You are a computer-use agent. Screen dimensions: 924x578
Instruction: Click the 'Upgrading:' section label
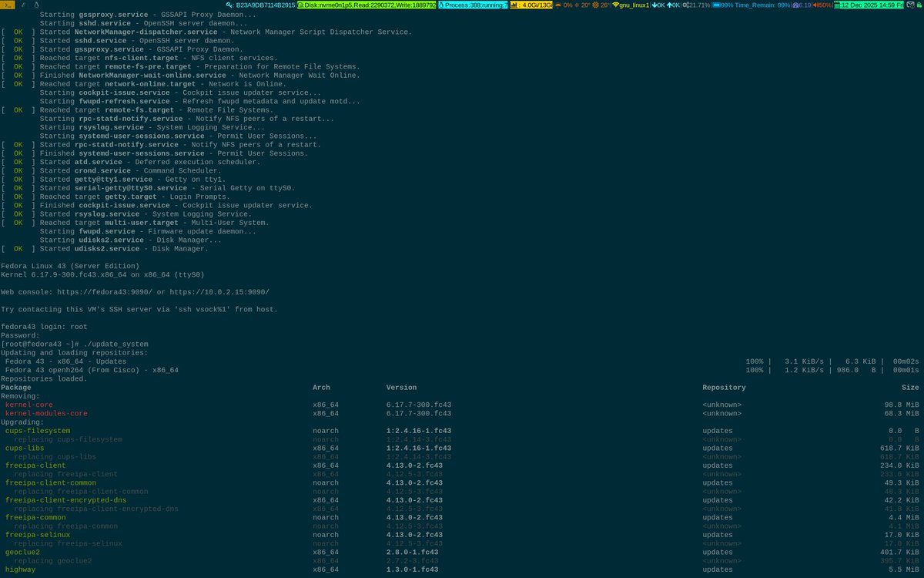[x=22, y=422]
